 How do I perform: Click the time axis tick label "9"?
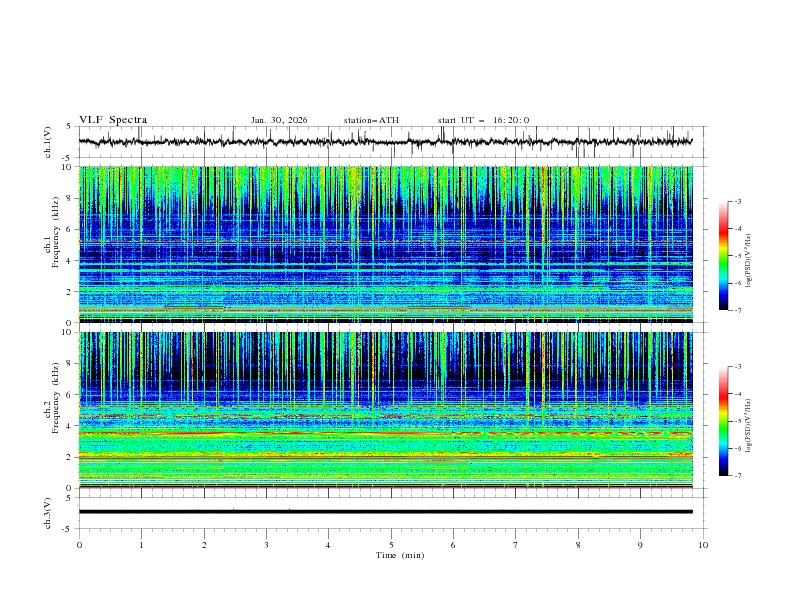640,545
